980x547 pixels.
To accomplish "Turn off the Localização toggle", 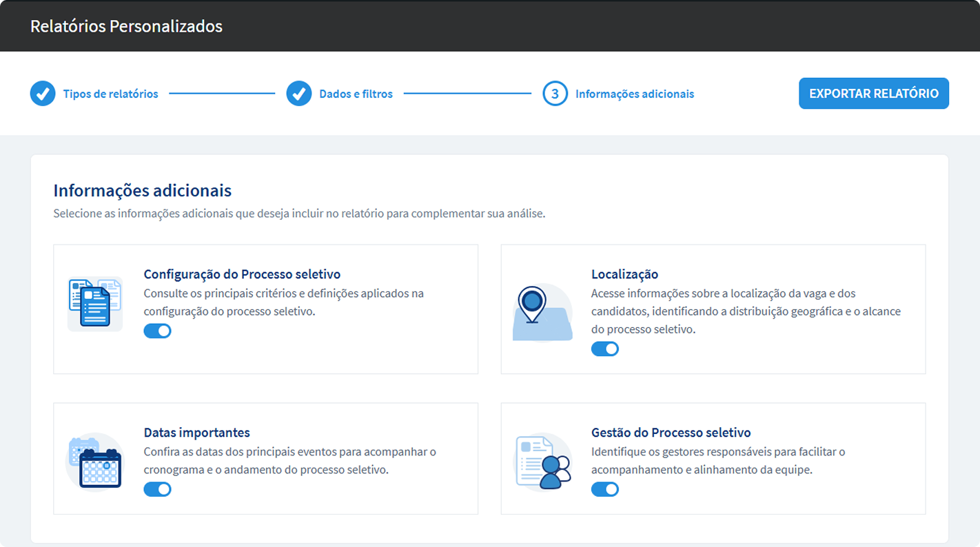I will [604, 349].
